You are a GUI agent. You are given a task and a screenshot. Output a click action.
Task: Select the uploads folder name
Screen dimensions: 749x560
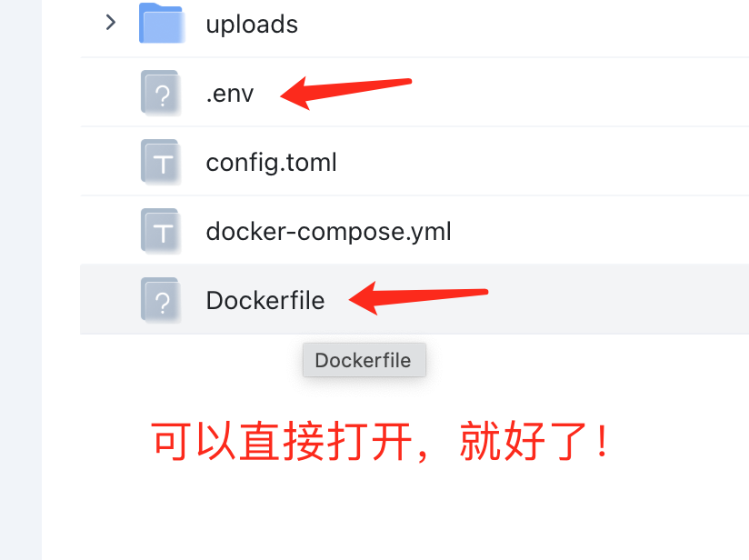pos(252,25)
